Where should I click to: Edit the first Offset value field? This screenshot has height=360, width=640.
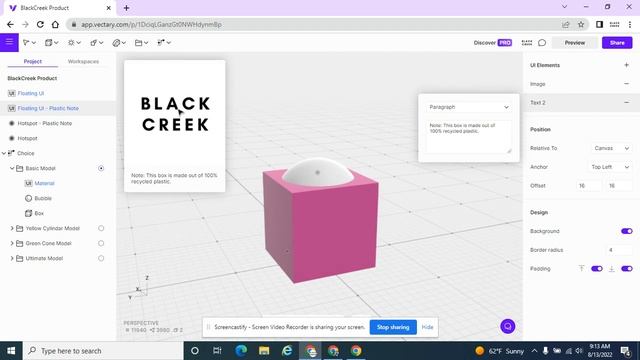pyautogui.click(x=588, y=186)
